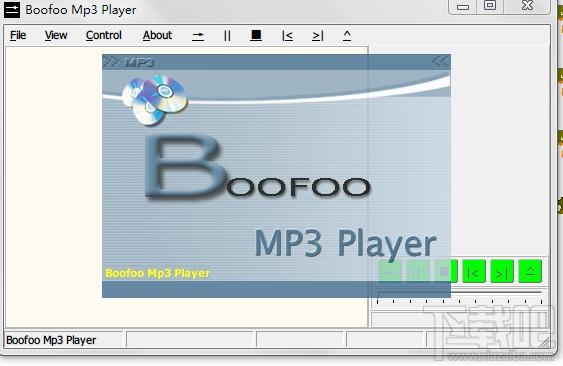Click the green play button behind splash
The height and width of the screenshot is (366, 563).
pyautogui.click(x=390, y=271)
